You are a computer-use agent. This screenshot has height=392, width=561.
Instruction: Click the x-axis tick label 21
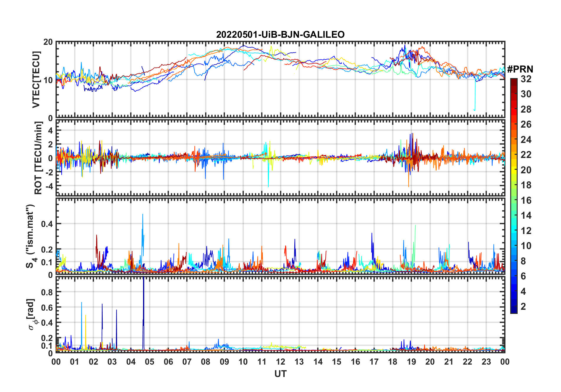point(449,362)
